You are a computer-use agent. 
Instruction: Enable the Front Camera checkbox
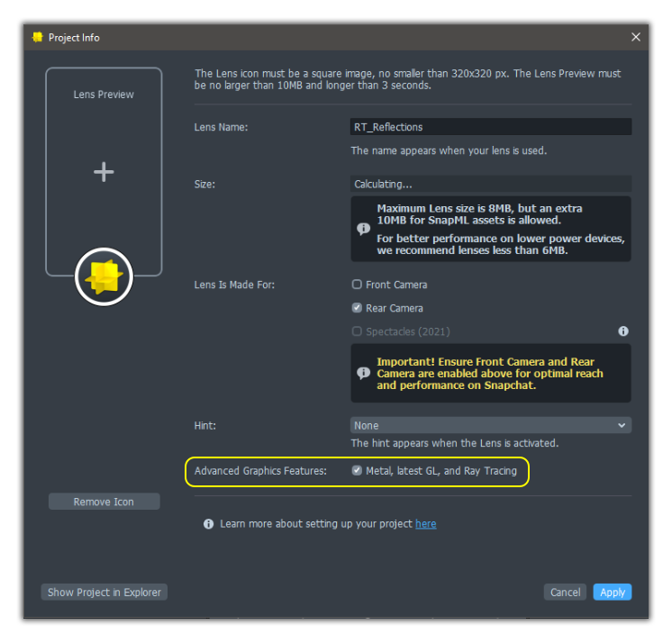tap(357, 285)
